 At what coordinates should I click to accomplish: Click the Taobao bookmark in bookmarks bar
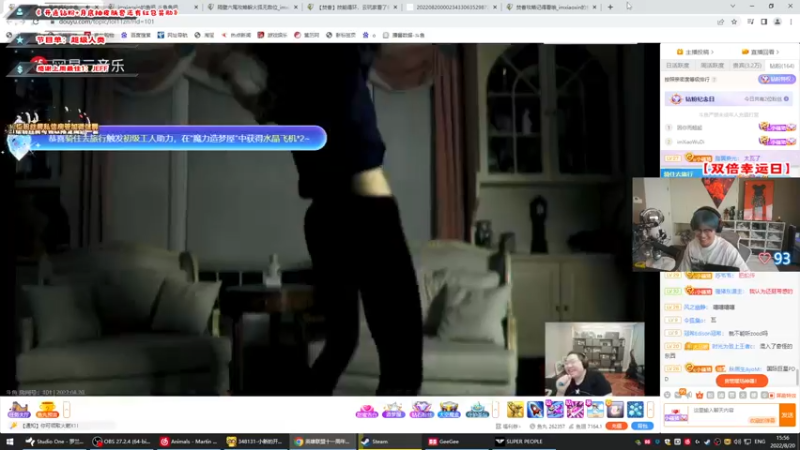click(205, 35)
